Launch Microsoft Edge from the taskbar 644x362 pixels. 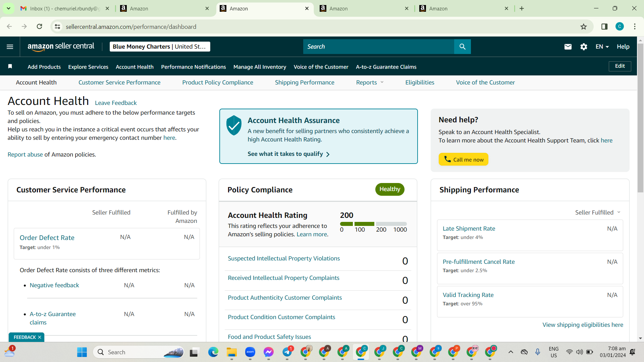click(213, 352)
